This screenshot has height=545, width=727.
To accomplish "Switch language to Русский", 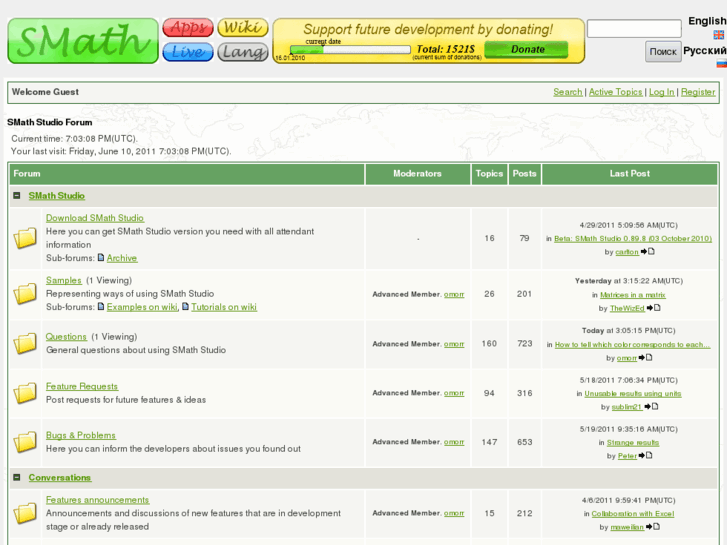I will [x=705, y=51].
